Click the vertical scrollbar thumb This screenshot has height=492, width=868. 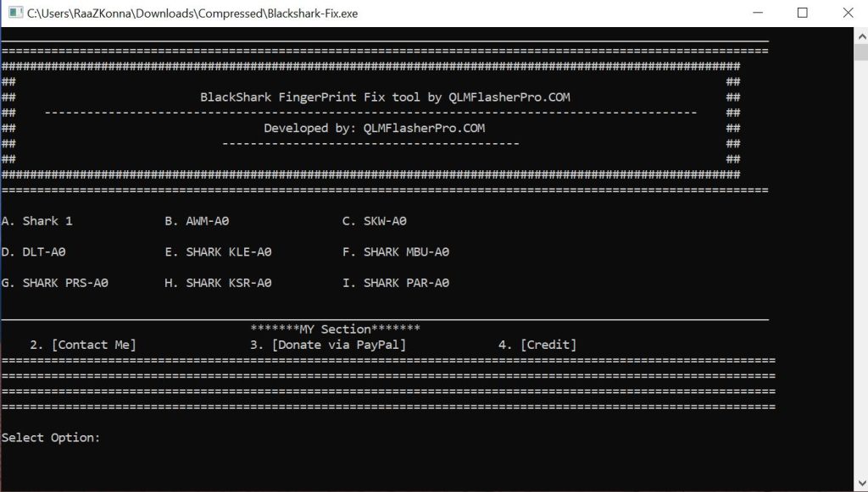[861, 53]
